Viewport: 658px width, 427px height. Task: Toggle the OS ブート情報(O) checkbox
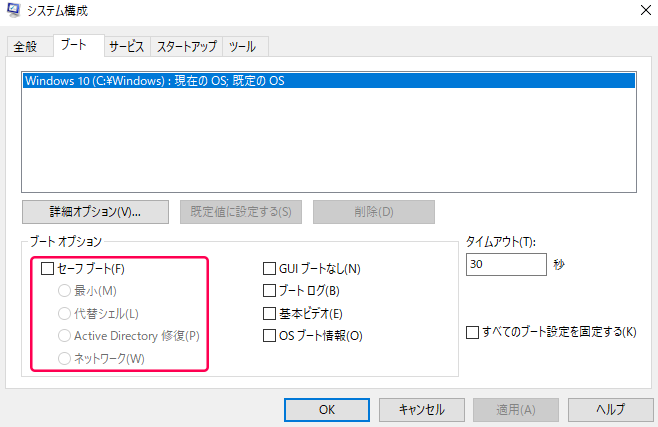(x=269, y=336)
